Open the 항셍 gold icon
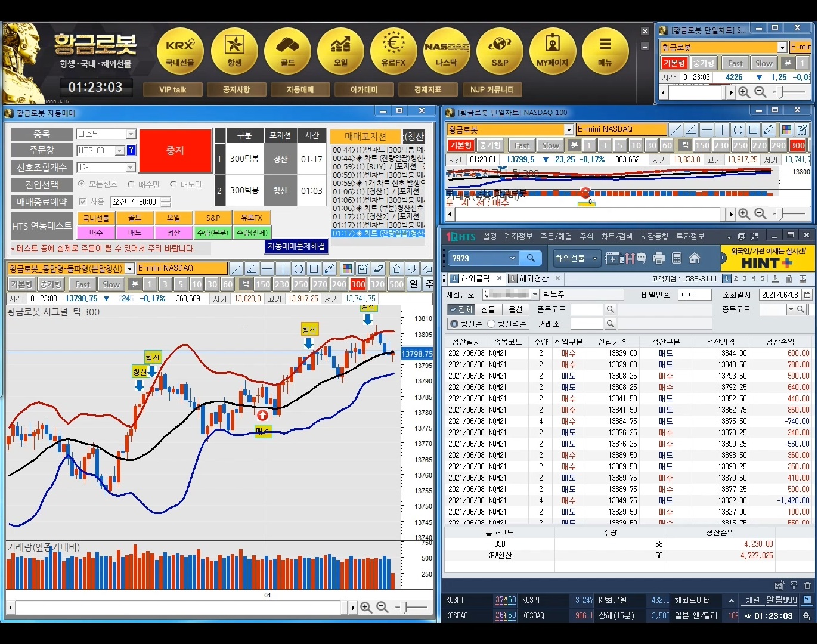Screen dimensions: 818x644 click(x=234, y=51)
